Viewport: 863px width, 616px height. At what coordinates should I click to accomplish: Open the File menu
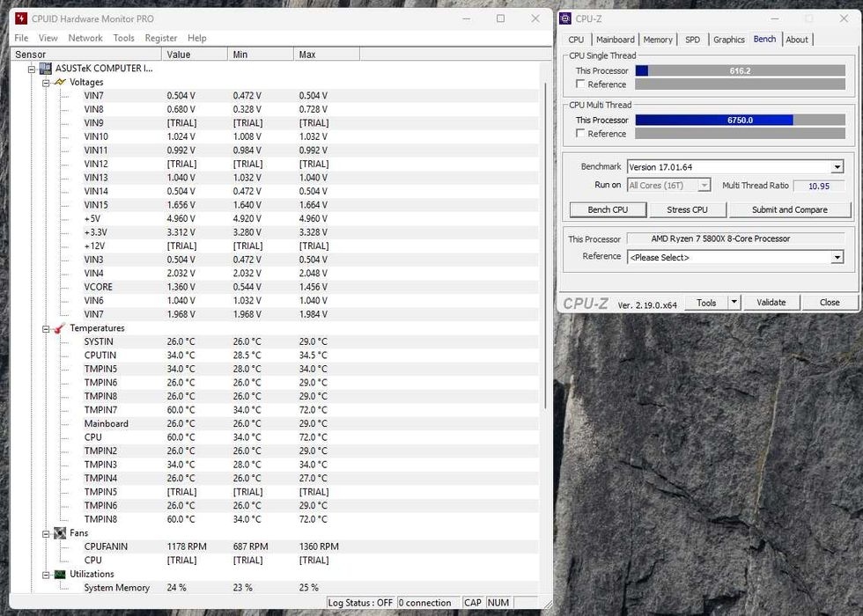[21, 38]
